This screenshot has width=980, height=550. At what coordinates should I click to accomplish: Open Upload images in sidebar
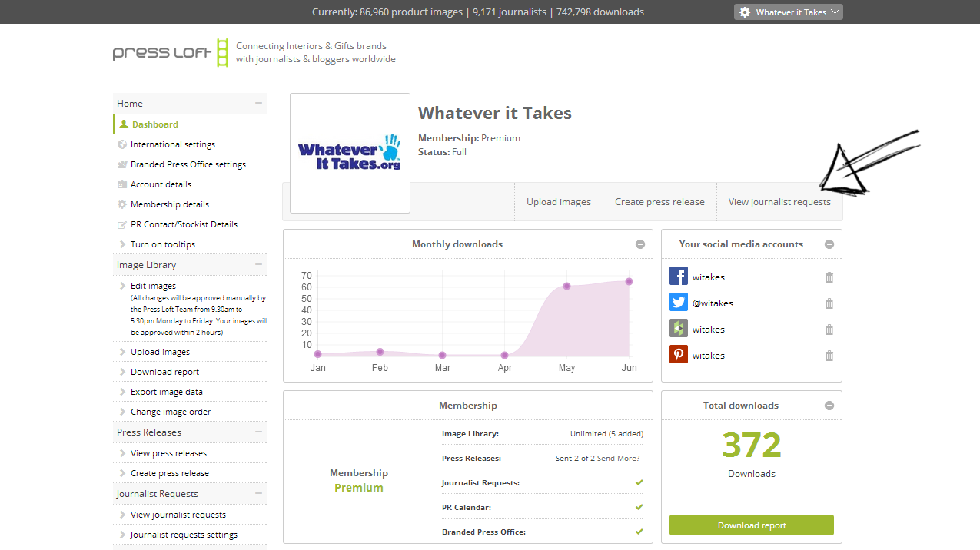160,352
